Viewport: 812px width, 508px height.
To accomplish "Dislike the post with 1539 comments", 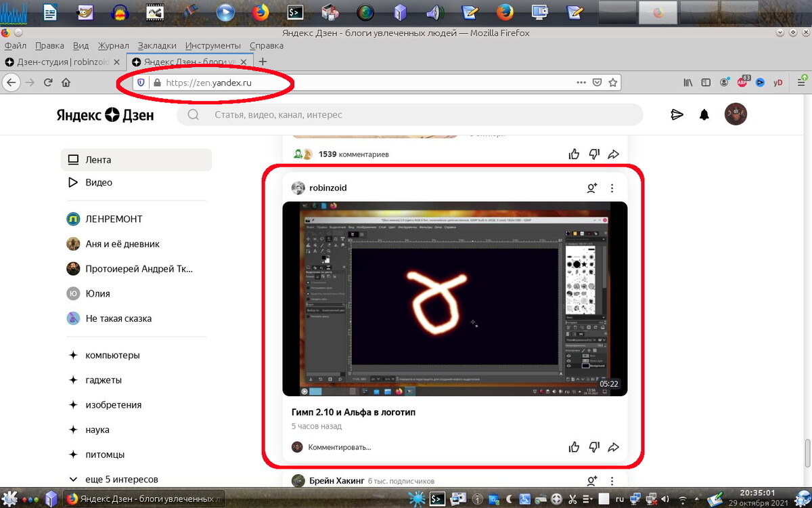I will click(594, 154).
